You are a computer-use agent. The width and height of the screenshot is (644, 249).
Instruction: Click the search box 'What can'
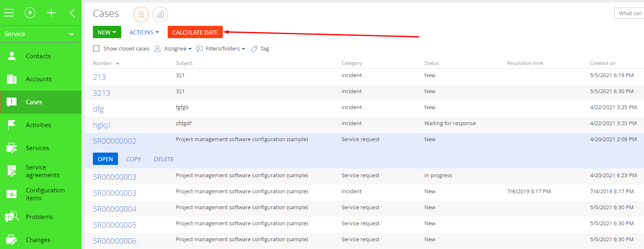coord(629,13)
